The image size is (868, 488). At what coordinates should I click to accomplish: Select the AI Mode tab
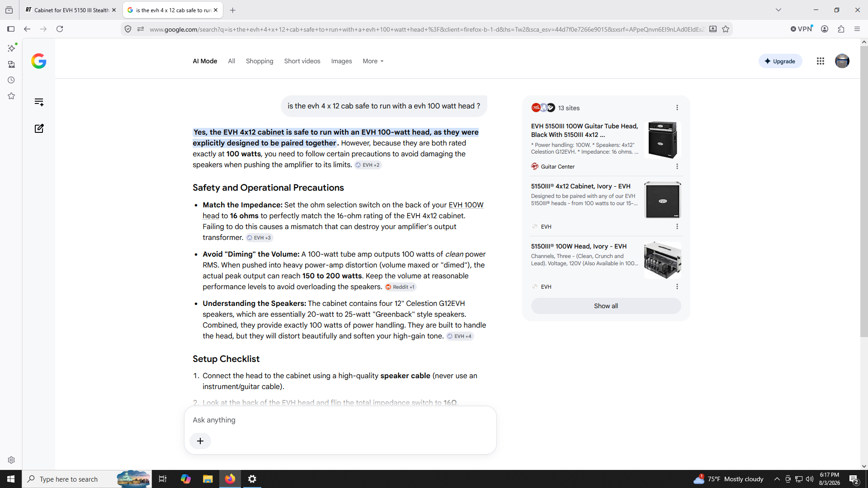click(x=205, y=61)
